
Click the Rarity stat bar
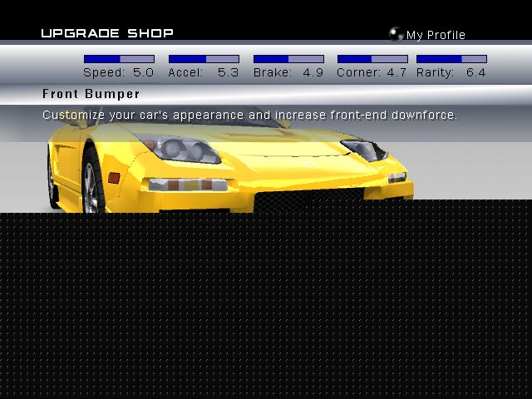click(451, 59)
